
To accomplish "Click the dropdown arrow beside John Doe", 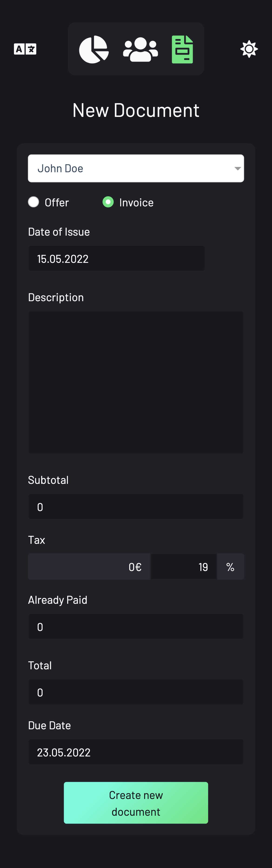I will coord(238,168).
